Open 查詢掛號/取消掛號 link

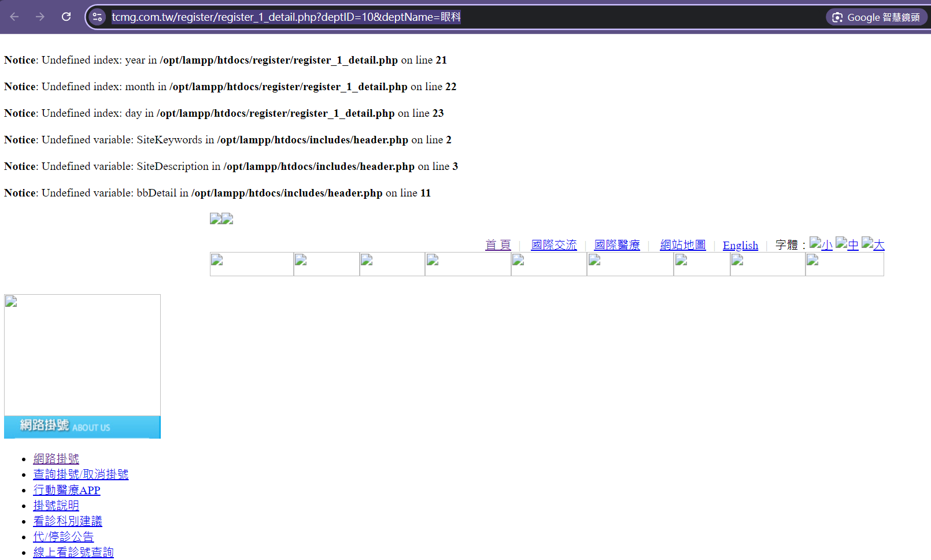(81, 474)
